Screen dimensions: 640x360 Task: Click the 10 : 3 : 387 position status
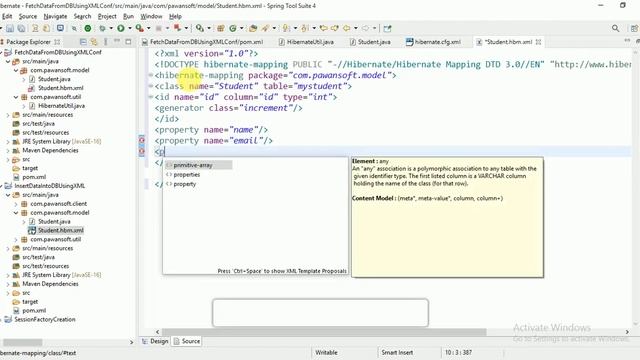[x=458, y=353]
